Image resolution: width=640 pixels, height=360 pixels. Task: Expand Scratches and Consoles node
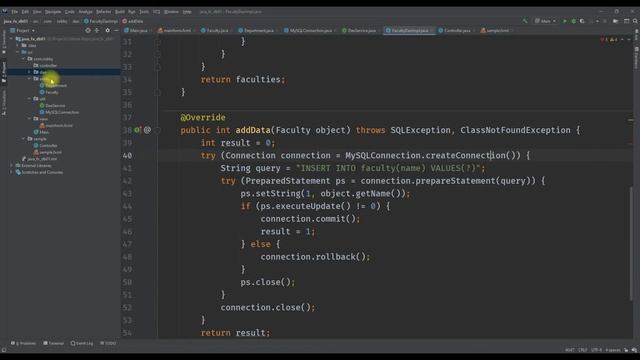(x=11, y=172)
